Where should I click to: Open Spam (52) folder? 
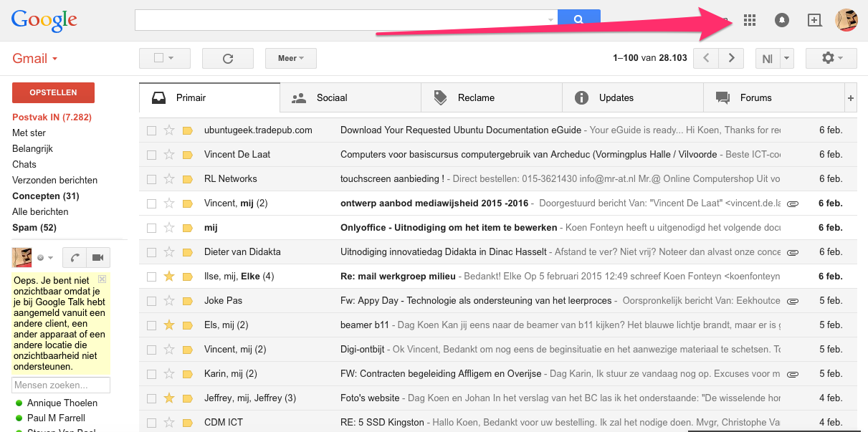[34, 227]
